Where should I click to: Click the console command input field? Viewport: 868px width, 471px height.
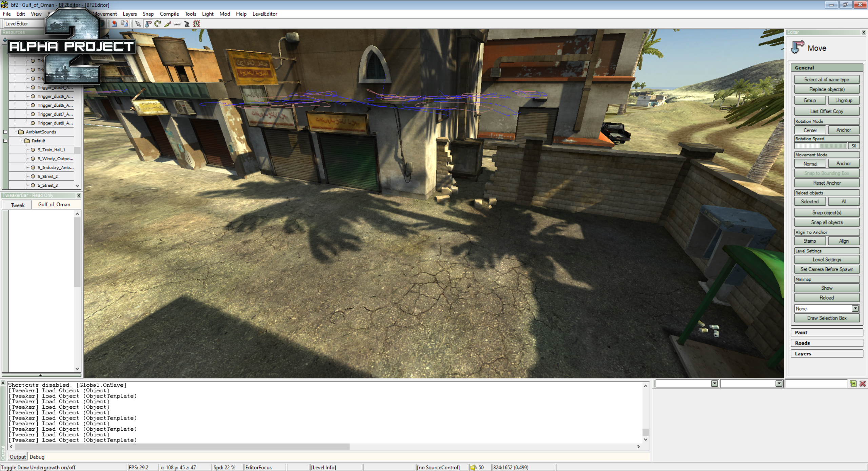(816, 384)
